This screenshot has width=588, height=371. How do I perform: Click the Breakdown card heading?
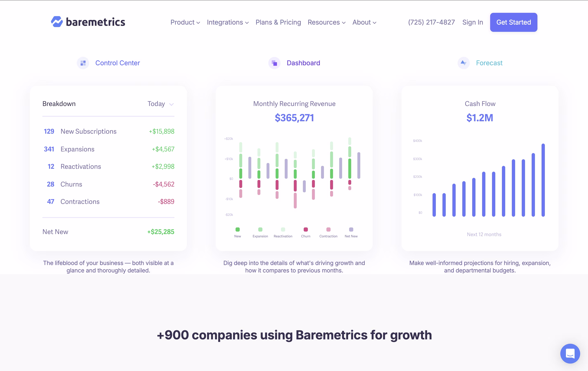pos(59,104)
